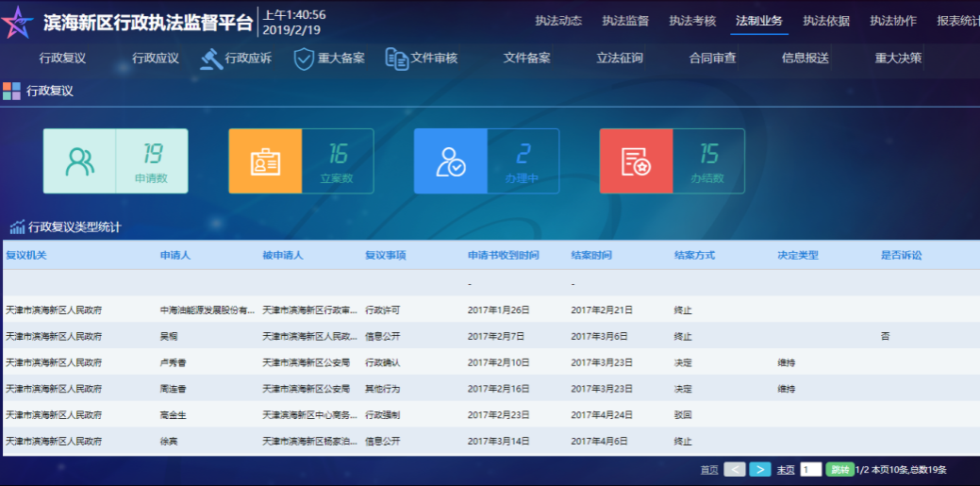Viewport: 980px width, 486px height.
Task: Click the 被申请人 column header
Action: [x=283, y=255]
